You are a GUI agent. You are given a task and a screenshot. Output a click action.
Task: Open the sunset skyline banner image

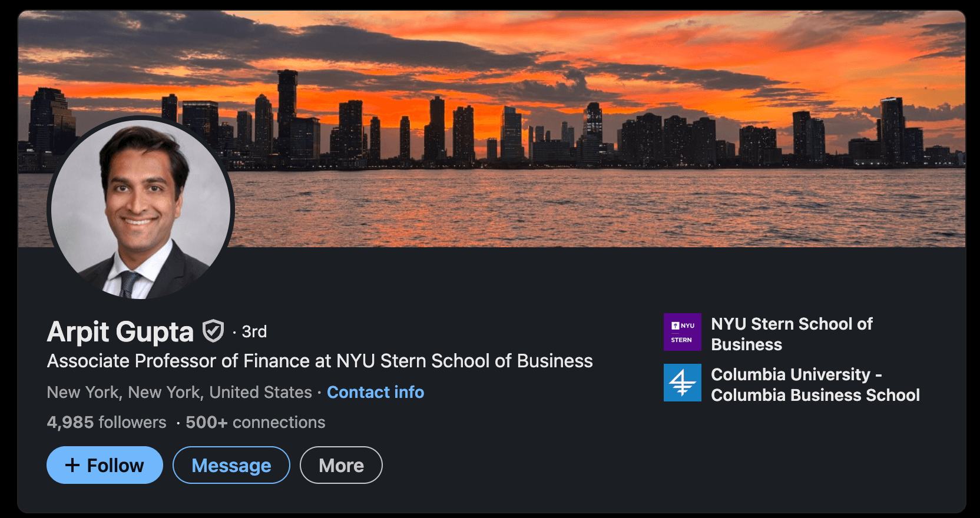(x=492, y=128)
